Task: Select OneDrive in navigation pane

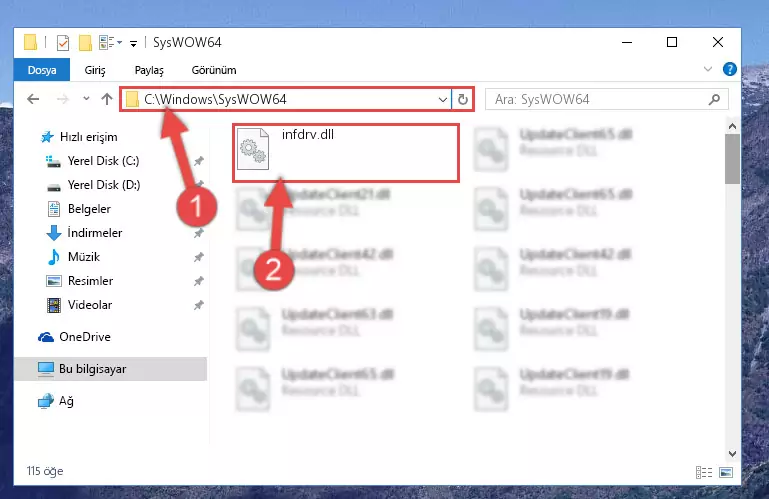Action: (85, 337)
